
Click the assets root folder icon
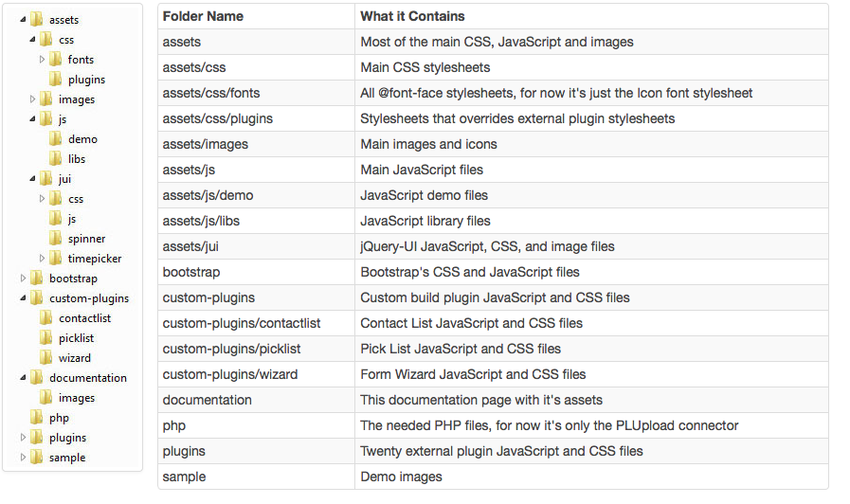click(x=36, y=20)
